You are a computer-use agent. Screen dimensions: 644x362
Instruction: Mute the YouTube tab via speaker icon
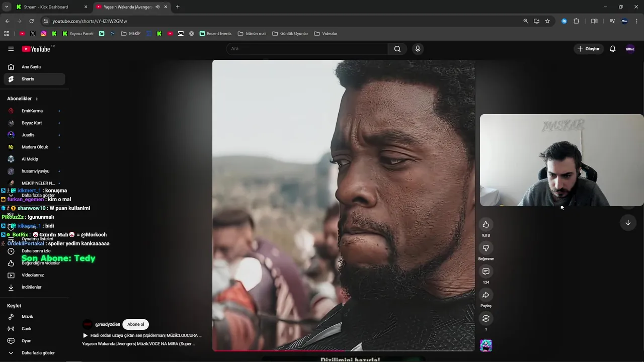[x=157, y=7]
